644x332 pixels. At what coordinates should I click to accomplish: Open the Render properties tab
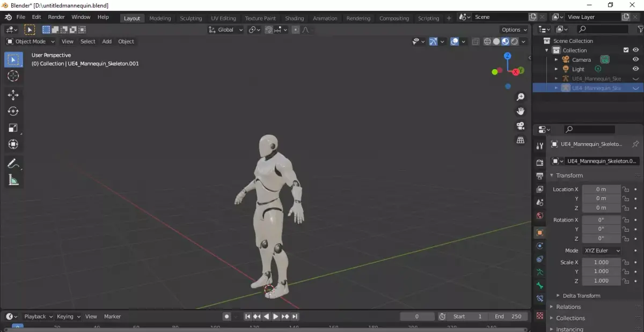point(540,163)
